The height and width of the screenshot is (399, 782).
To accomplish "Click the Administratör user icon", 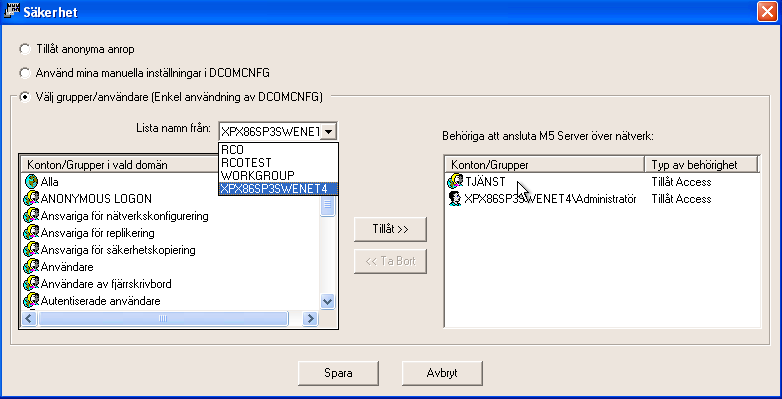I will (x=455, y=199).
